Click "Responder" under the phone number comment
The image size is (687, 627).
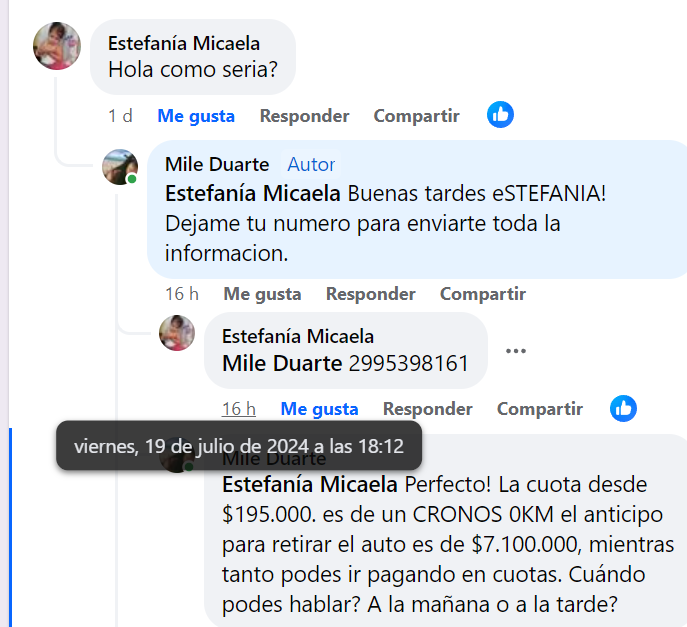427,409
